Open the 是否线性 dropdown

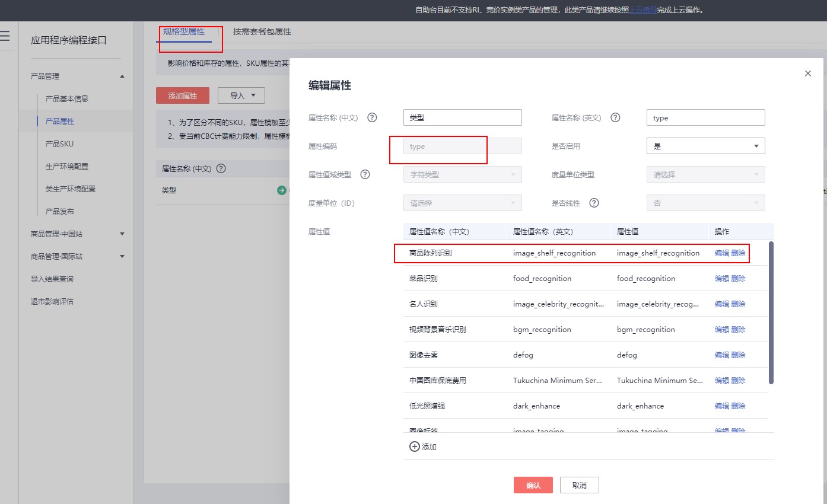tap(705, 203)
